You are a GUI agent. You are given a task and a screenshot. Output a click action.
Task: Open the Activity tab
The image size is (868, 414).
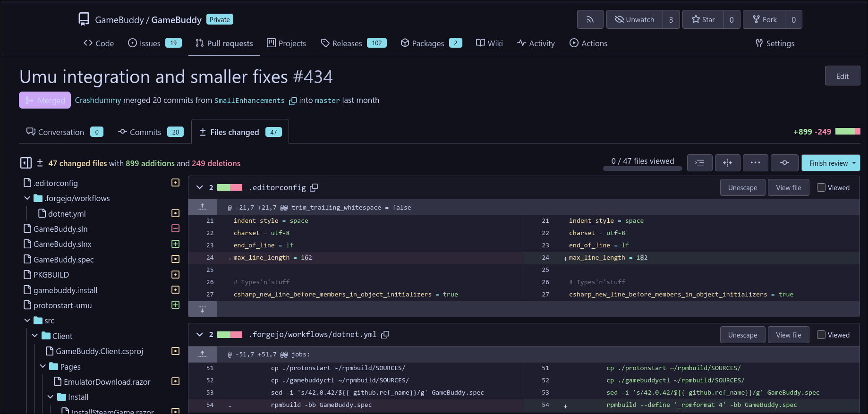point(536,43)
